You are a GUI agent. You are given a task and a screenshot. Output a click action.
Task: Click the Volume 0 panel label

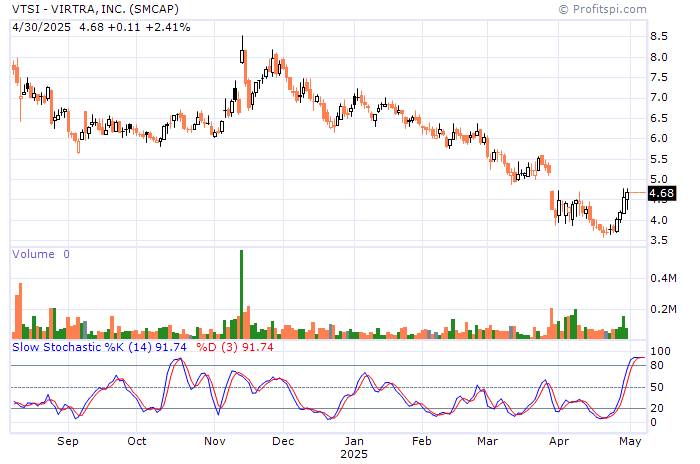(x=41, y=254)
